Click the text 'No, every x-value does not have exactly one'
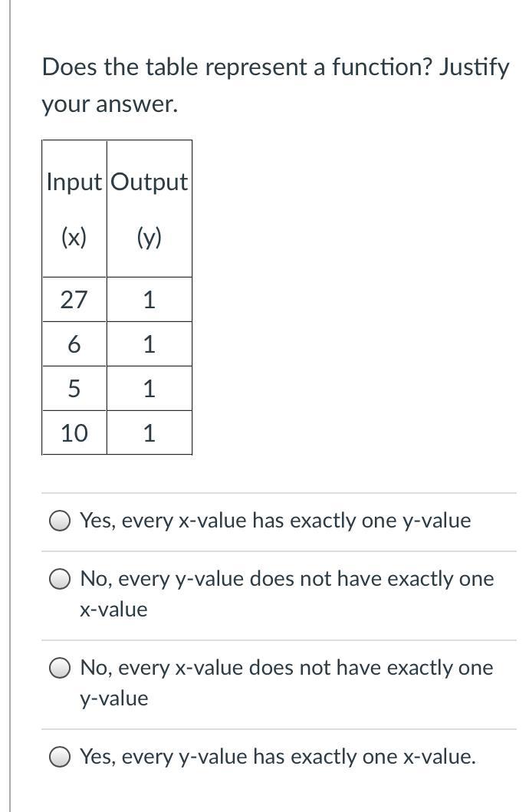529x812 pixels. 287,668
